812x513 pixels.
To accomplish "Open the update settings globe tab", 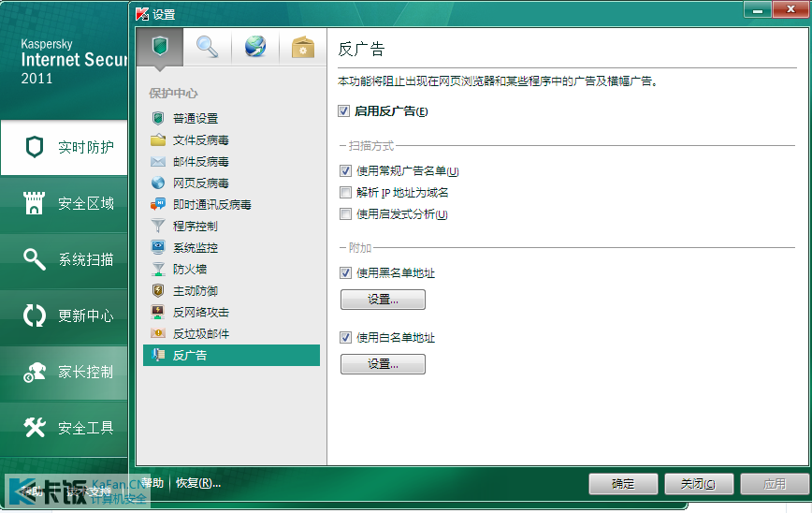I will pyautogui.click(x=255, y=47).
